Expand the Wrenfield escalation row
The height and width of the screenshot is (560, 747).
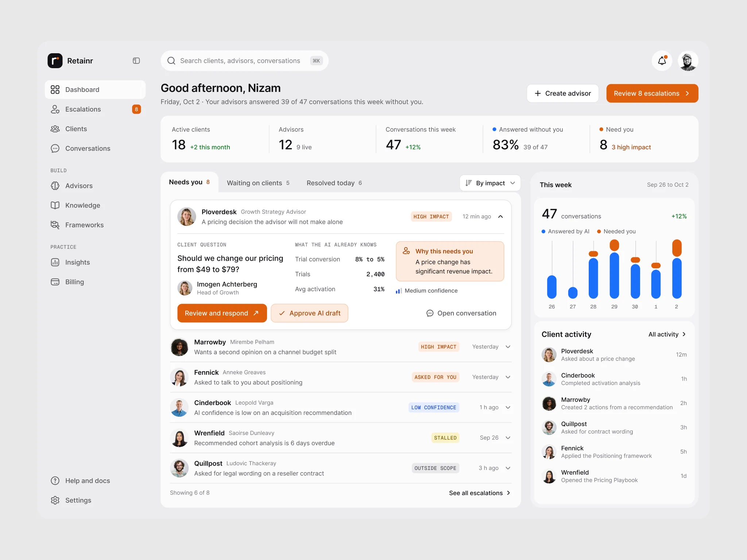click(508, 437)
